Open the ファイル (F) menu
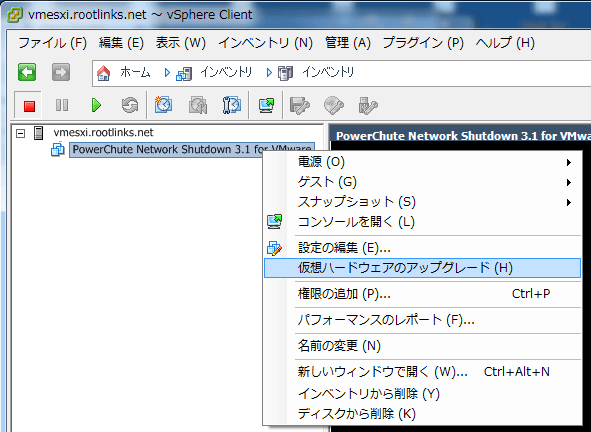The width and height of the screenshot is (591, 432). click(53, 43)
